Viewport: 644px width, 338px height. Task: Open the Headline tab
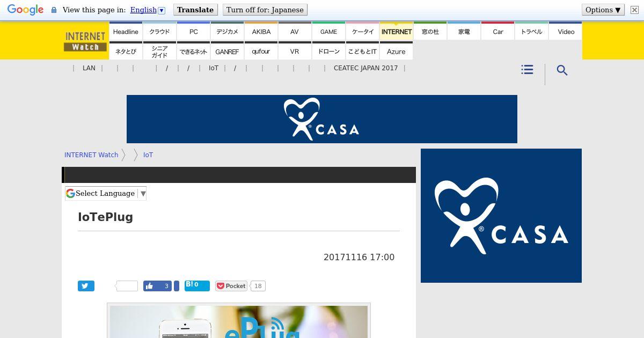(126, 31)
